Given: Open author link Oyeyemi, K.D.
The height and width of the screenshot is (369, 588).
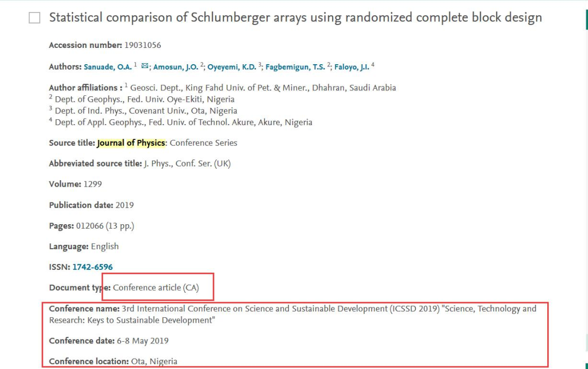Looking at the screenshot, I should (232, 67).
